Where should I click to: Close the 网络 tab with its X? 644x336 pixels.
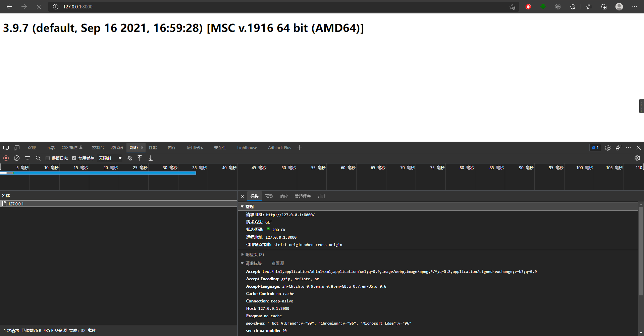point(142,148)
